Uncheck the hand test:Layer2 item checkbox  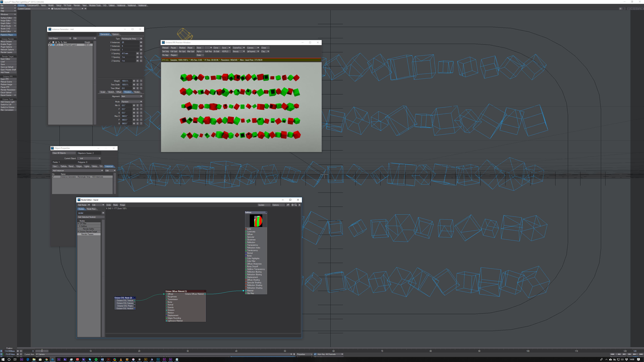tap(50, 45)
